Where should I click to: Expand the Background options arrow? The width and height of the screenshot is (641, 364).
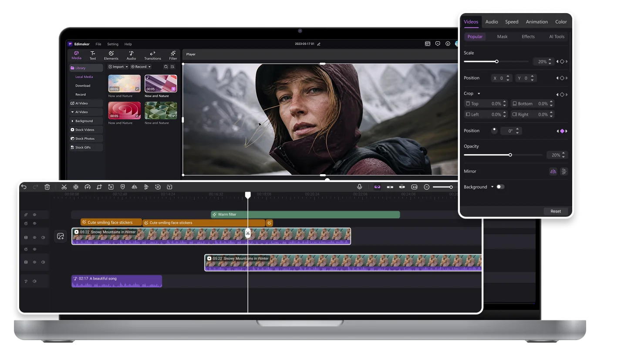493,187
